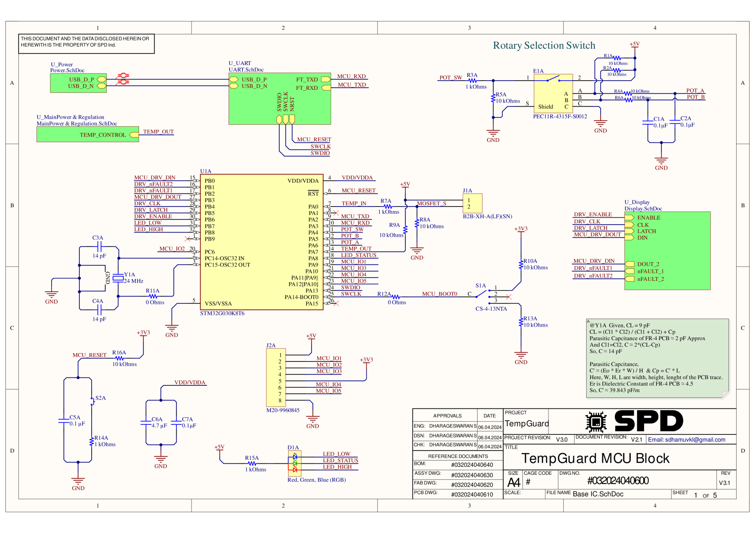Click the differential pair marker on USB_D_P
This screenshot has width=756, height=534.
[123, 76]
